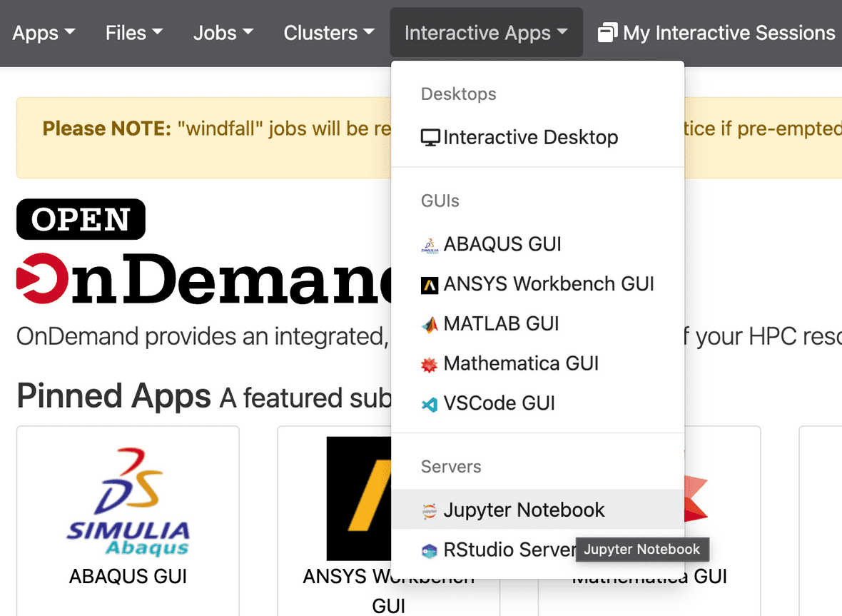Collapse the Interactive Apps dropdown

point(486,33)
